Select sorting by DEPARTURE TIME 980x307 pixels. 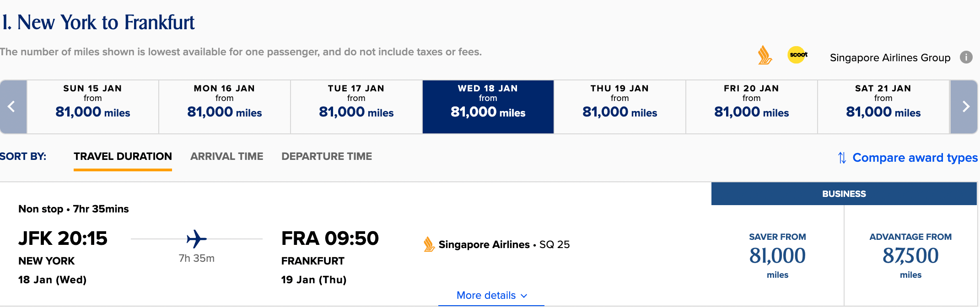(x=327, y=156)
